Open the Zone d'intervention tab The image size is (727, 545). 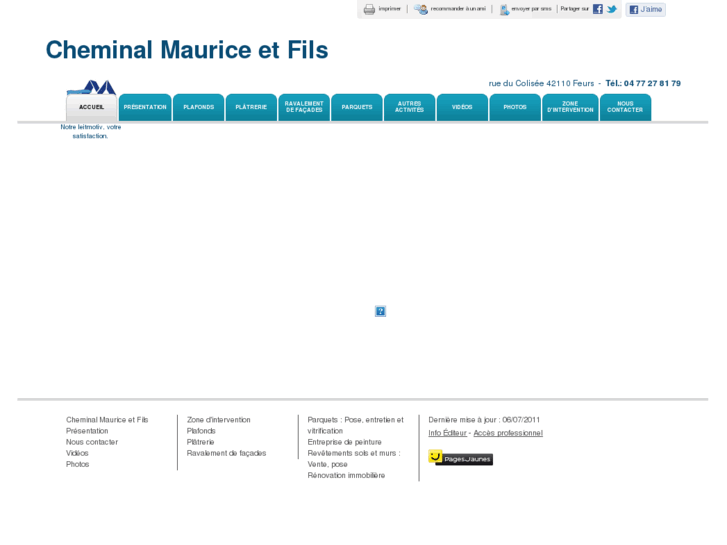click(570, 108)
